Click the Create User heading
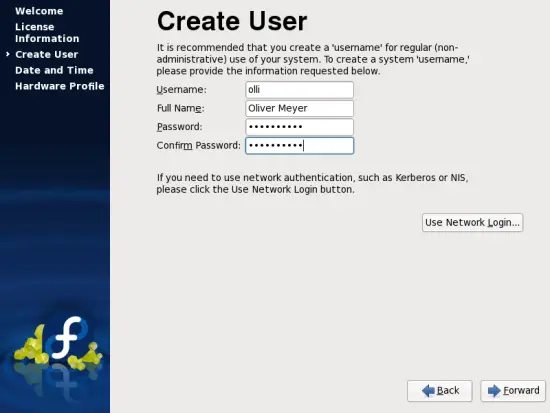550x413 pixels. [x=232, y=21]
